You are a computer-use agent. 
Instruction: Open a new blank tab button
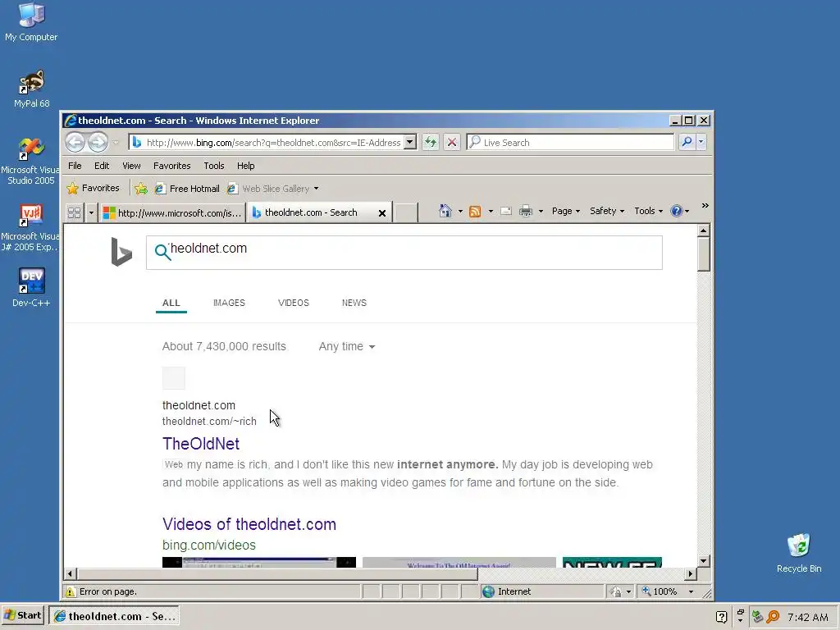407,212
